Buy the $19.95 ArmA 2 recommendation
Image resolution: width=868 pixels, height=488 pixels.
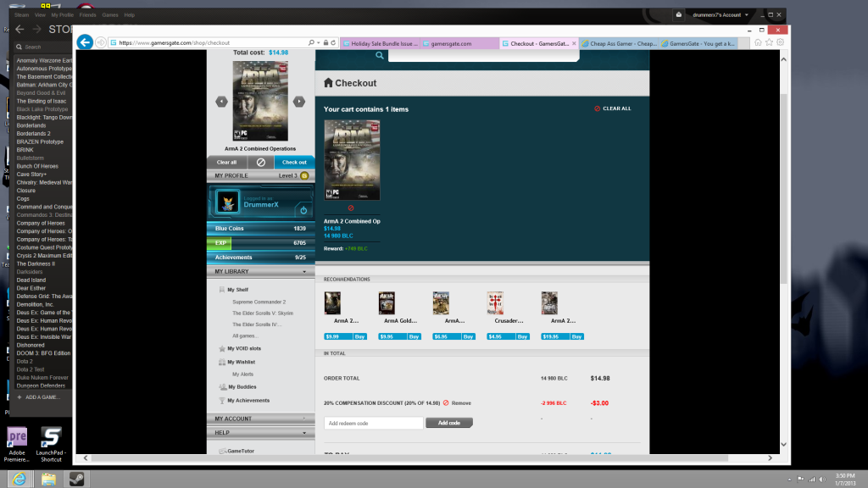(x=576, y=336)
